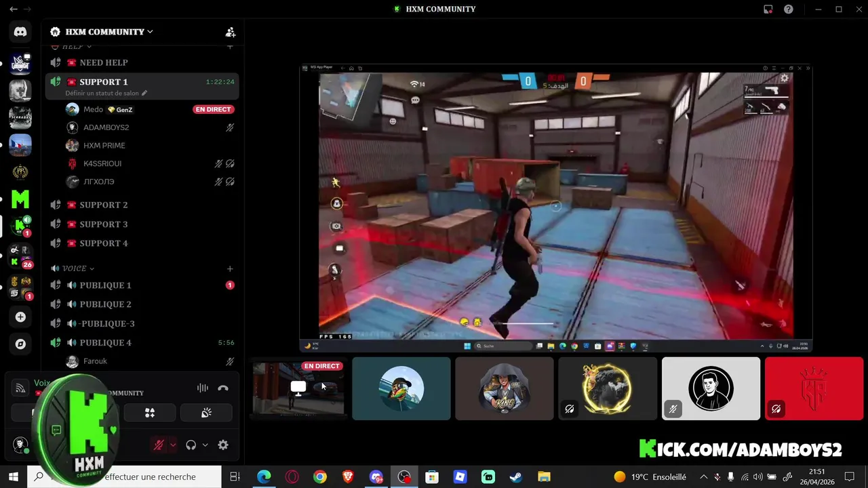Viewport: 868px width, 488px height.
Task: Join the SUPPORT 3 voice channel
Action: point(142,224)
